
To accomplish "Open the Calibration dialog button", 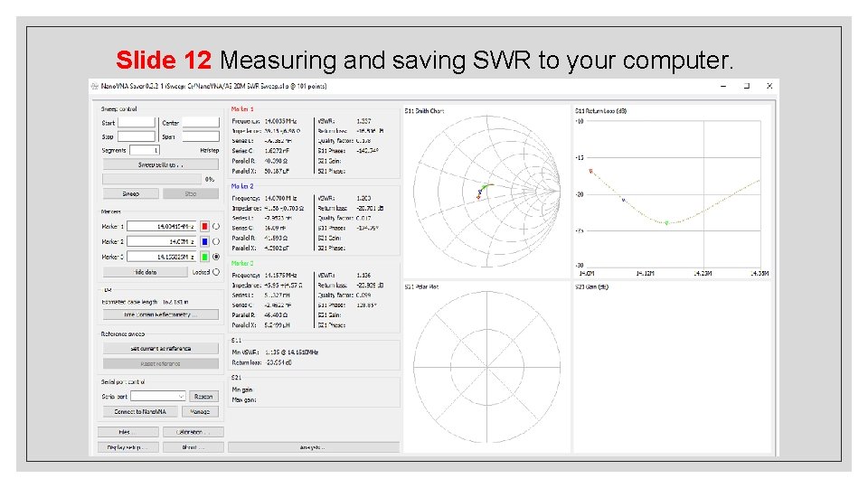I will [193, 432].
